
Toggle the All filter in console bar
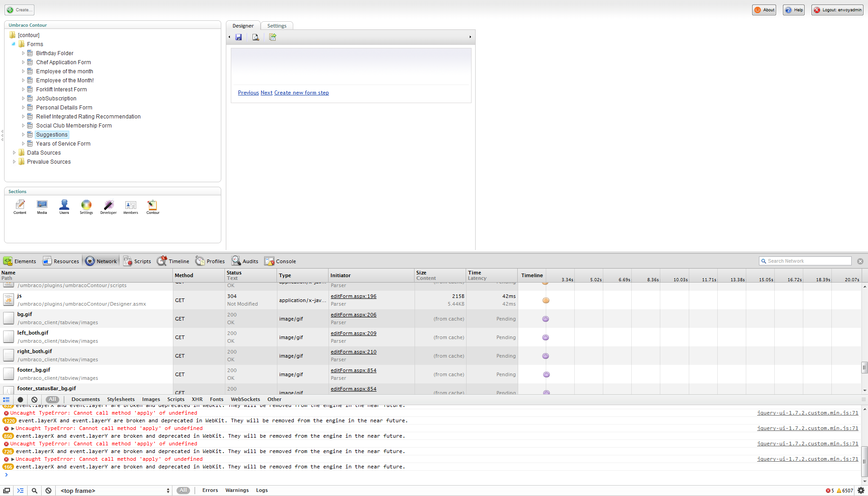click(183, 491)
